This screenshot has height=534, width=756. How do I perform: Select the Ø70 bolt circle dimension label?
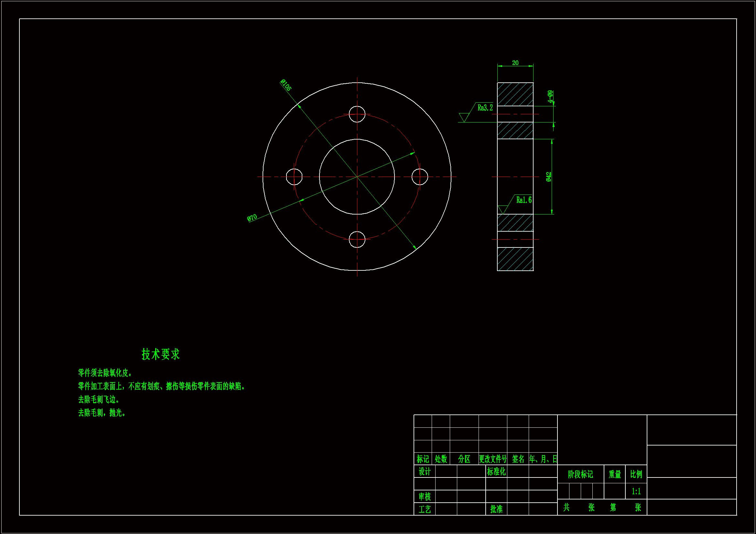pos(252,218)
